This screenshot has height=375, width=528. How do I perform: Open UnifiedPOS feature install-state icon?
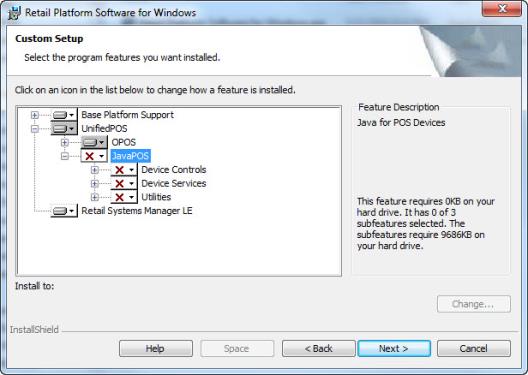click(x=64, y=129)
